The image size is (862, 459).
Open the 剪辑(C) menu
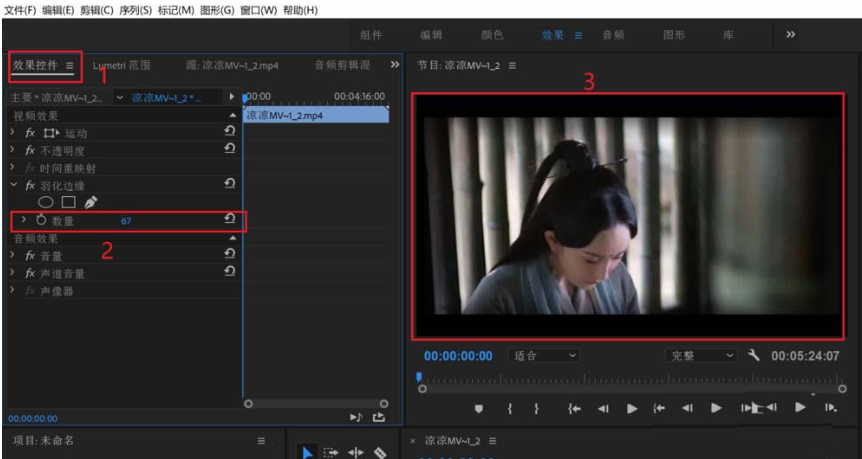coord(97,10)
